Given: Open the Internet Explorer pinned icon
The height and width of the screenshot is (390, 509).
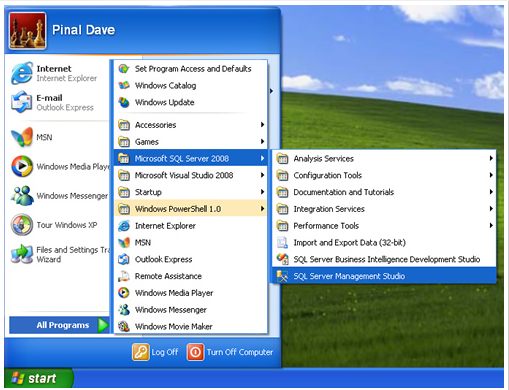Looking at the screenshot, I should click(x=22, y=73).
